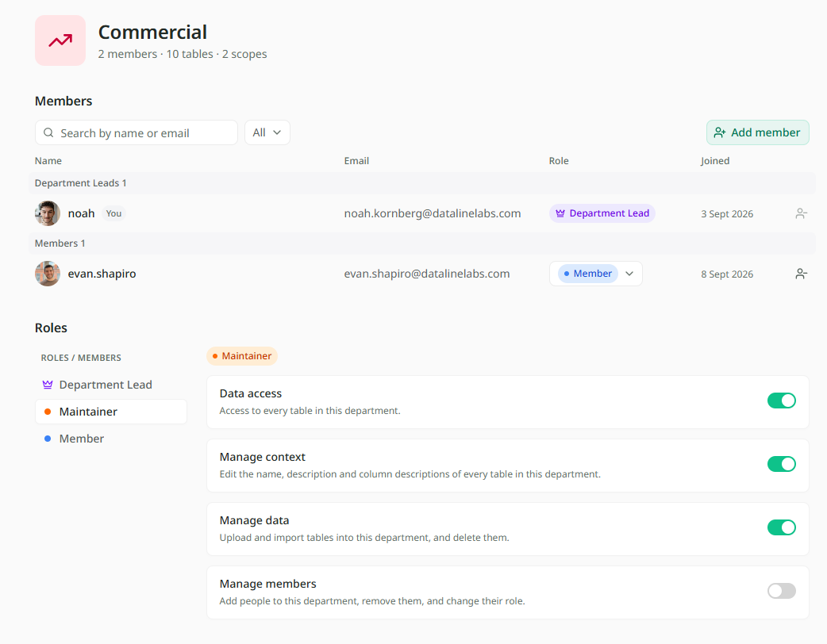Click the add-person icon in Add member
The image size is (827, 644).
pyautogui.click(x=720, y=132)
